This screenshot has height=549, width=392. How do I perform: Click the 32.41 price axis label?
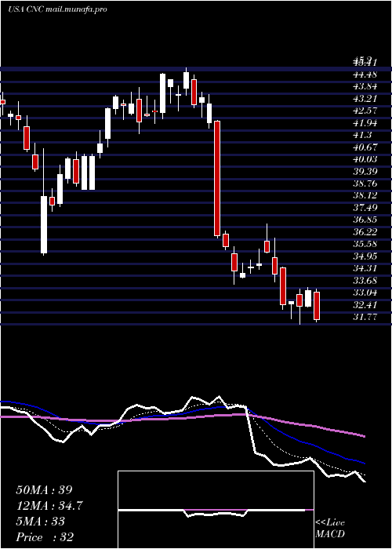(365, 304)
